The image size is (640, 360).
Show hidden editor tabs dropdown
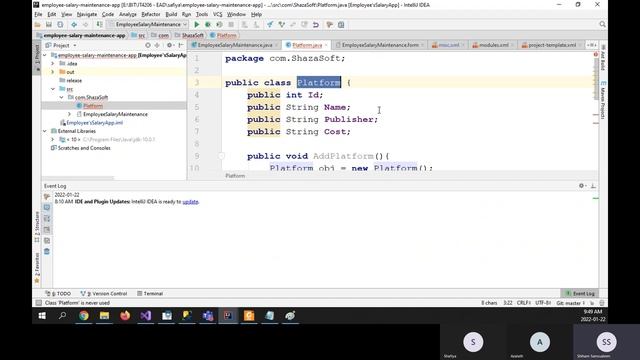(591, 45)
